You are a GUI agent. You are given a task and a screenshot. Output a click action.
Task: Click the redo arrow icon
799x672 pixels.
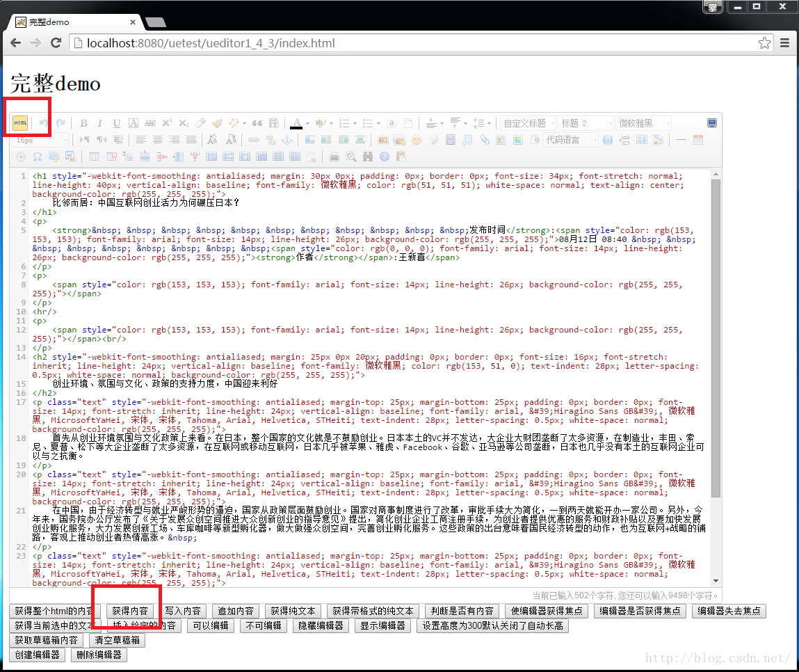point(60,123)
